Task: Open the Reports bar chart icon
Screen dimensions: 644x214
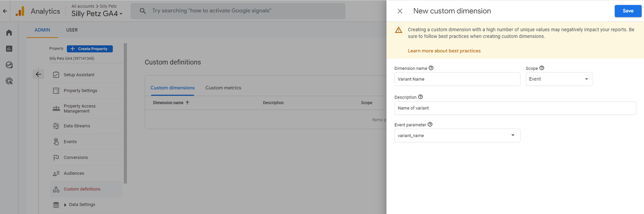Action: [x=9, y=49]
